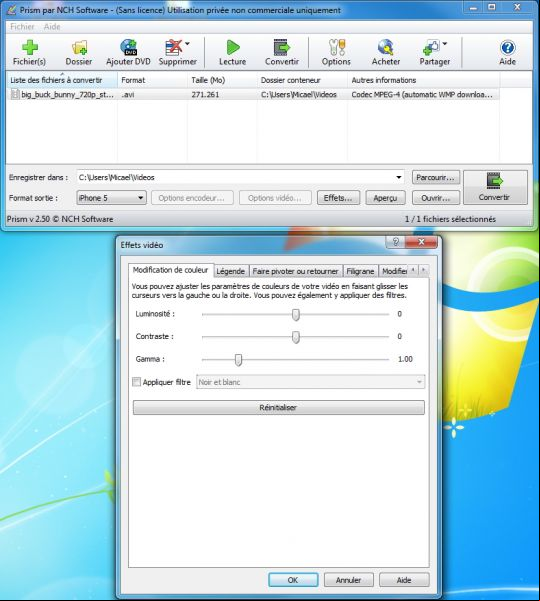Click the 271.261 size cell
The image size is (540, 601).
(x=205, y=94)
